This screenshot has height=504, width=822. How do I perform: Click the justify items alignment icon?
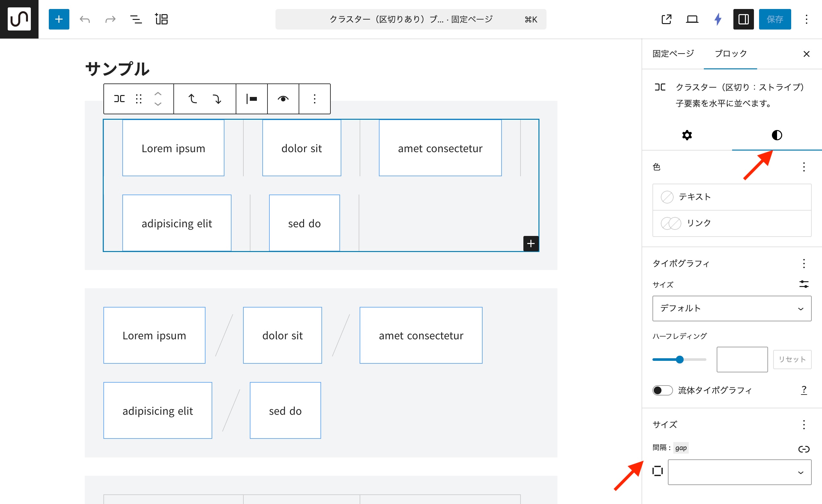[x=251, y=99]
